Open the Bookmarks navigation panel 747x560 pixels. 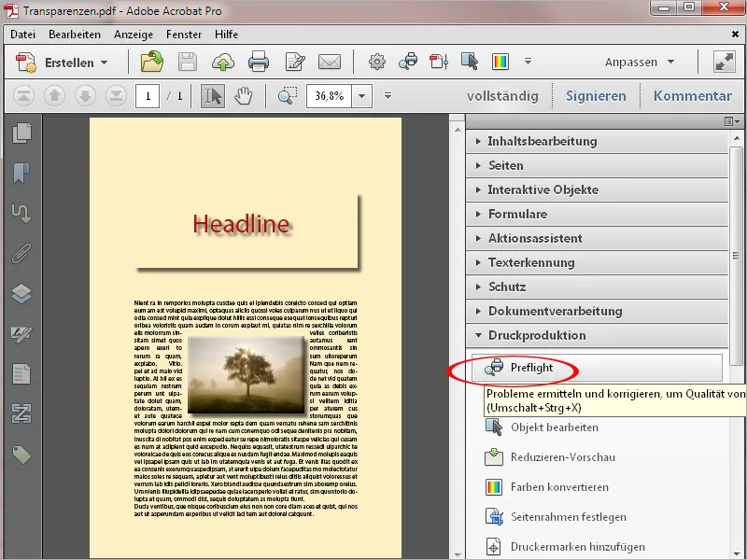click(x=21, y=174)
